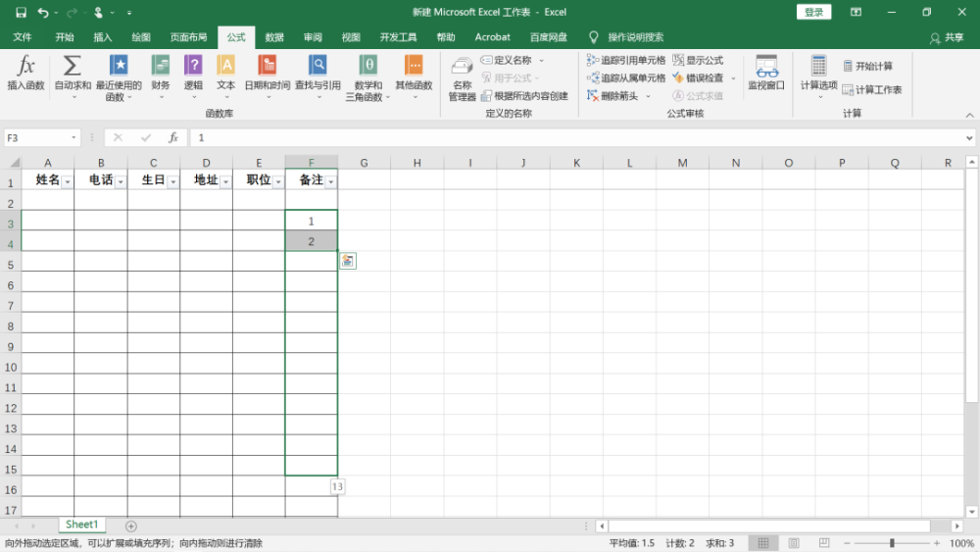The width and height of the screenshot is (980, 552).
Task: Toggle Show Formulas (显示公式)
Action: coord(698,60)
